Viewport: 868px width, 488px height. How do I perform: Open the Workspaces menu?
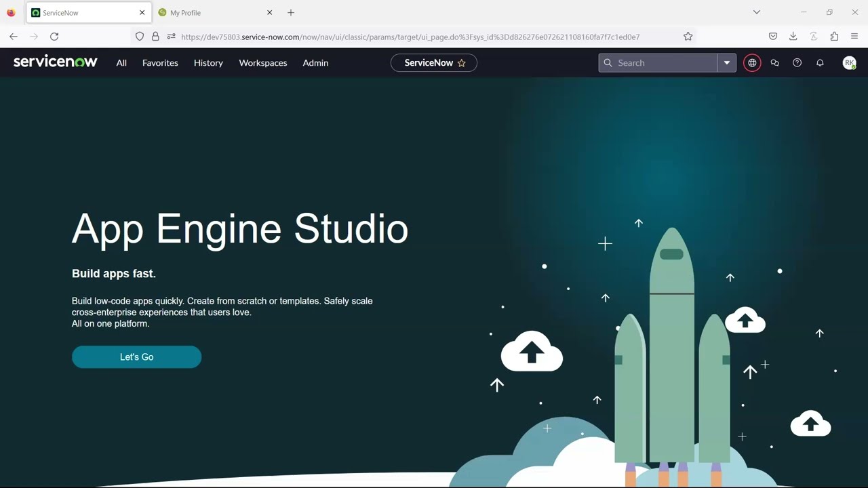[x=263, y=62]
